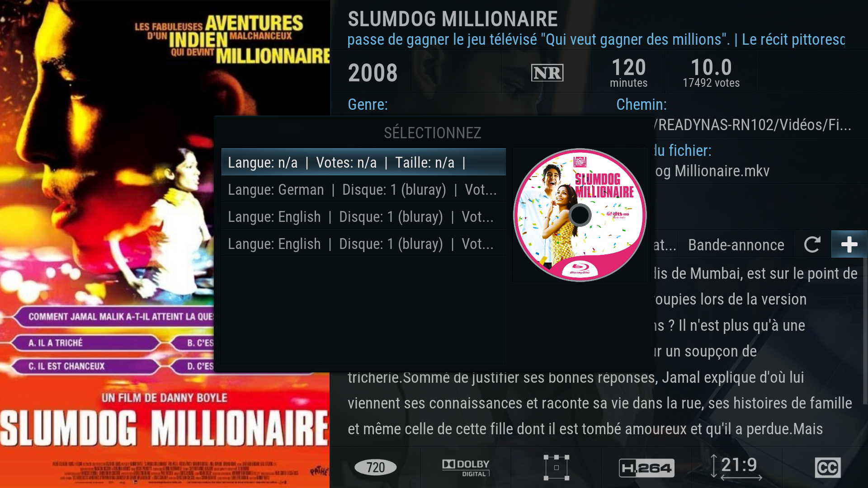The width and height of the screenshot is (868, 488).
Task: Click the CC subtitles icon
Action: click(x=827, y=468)
